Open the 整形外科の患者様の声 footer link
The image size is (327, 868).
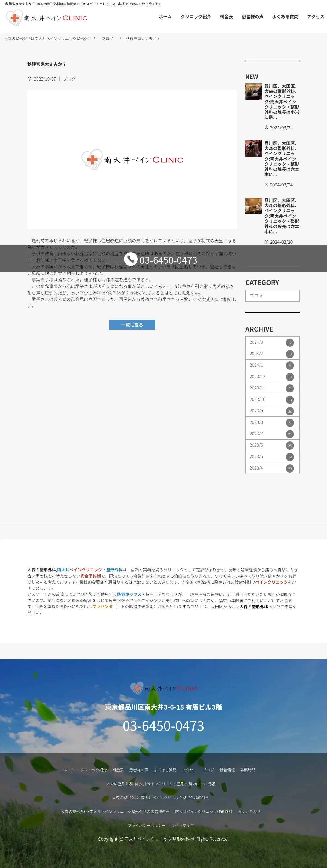(115, 811)
